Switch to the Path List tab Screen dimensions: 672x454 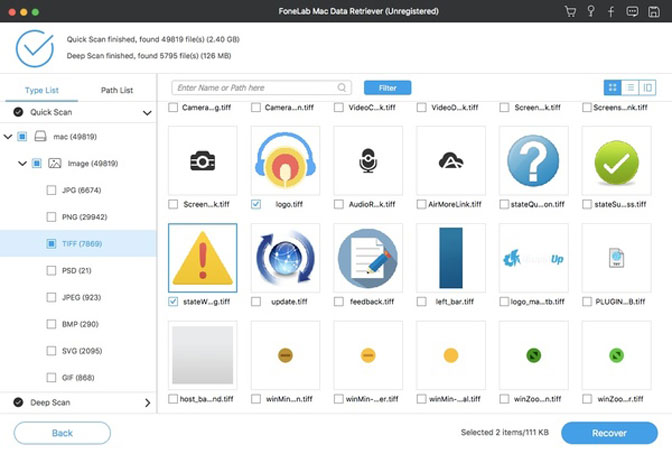tap(117, 90)
